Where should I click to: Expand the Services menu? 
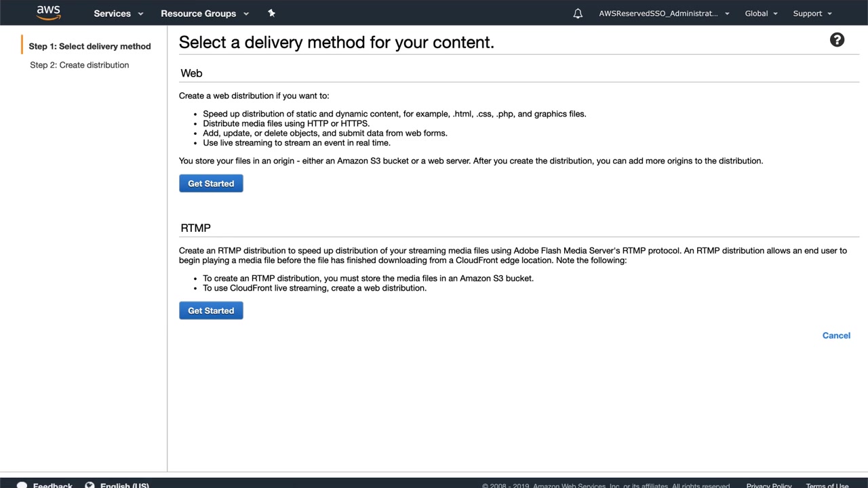point(119,14)
